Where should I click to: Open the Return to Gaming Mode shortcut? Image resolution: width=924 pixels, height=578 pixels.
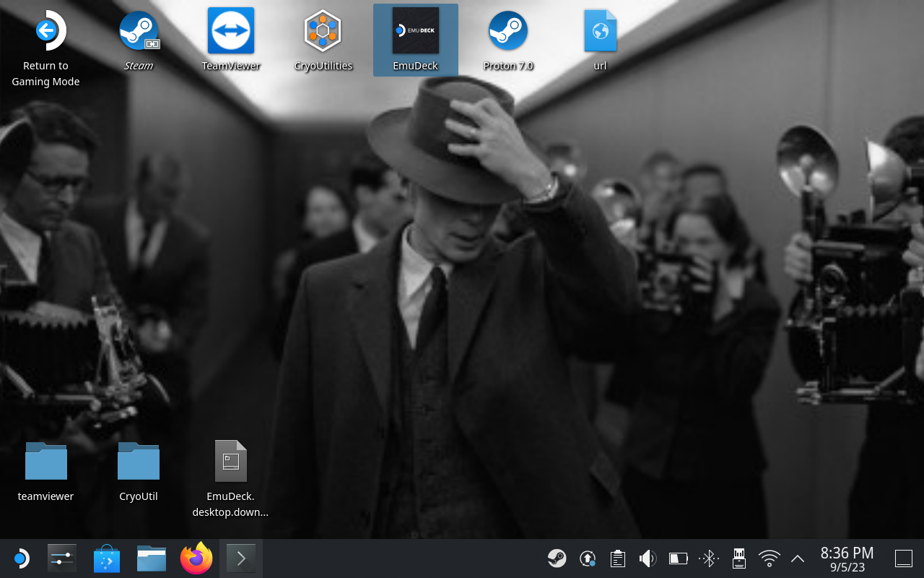coord(46,33)
